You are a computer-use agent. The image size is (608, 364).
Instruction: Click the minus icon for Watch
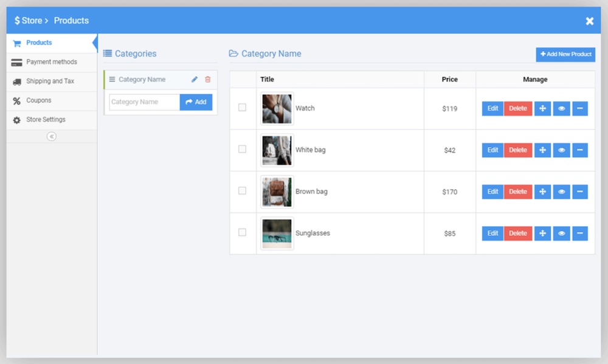pyautogui.click(x=580, y=109)
